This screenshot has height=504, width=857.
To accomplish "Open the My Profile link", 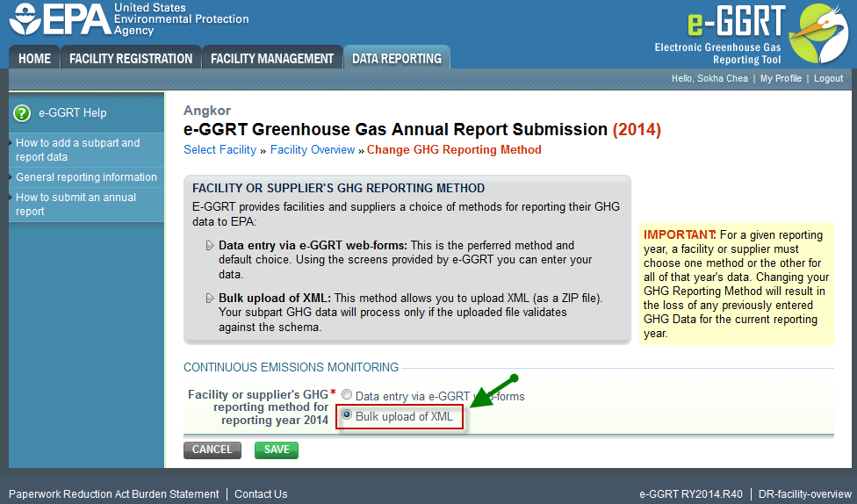I will tap(781, 79).
